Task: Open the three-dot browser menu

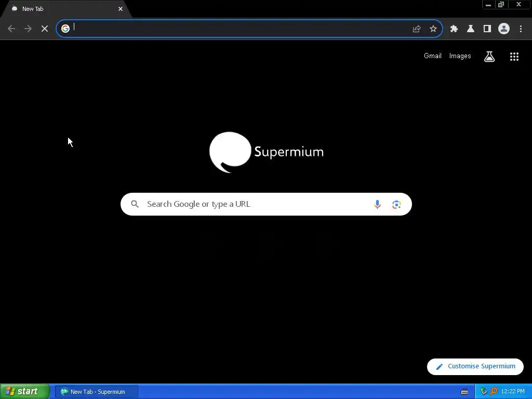Action: (521, 29)
